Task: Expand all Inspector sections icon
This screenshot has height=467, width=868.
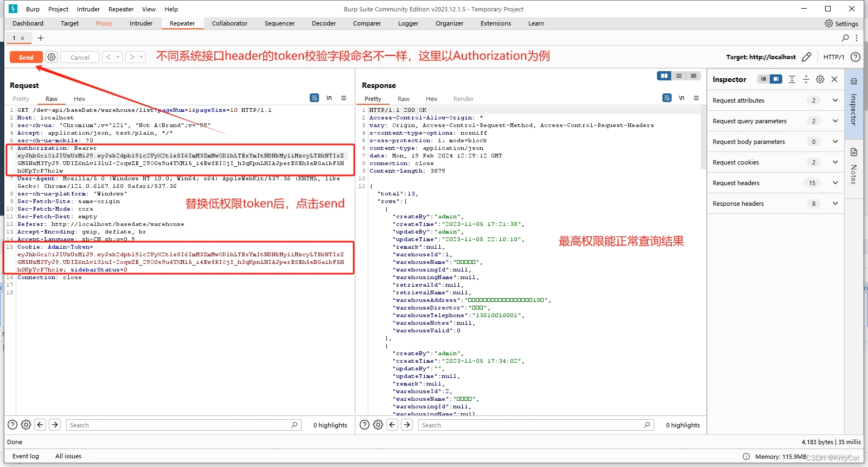Action: click(x=792, y=79)
